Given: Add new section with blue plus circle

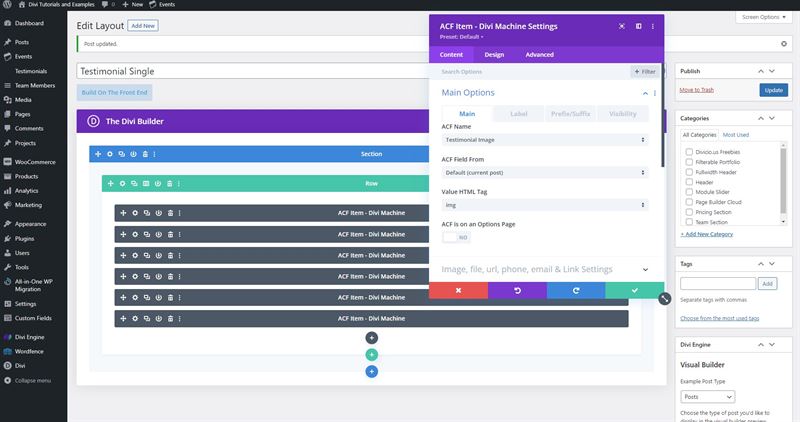Looking at the screenshot, I should [371, 371].
